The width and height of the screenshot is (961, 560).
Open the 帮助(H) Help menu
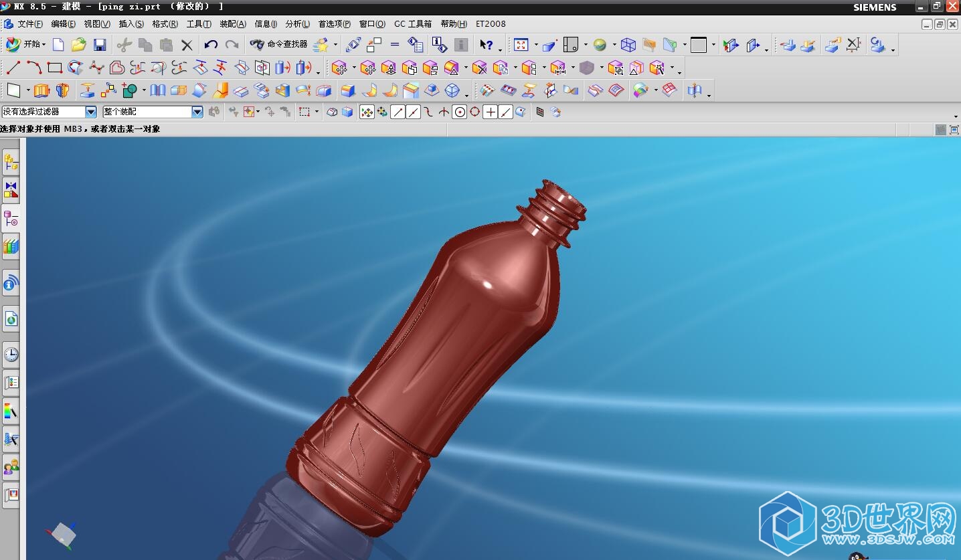click(x=454, y=24)
